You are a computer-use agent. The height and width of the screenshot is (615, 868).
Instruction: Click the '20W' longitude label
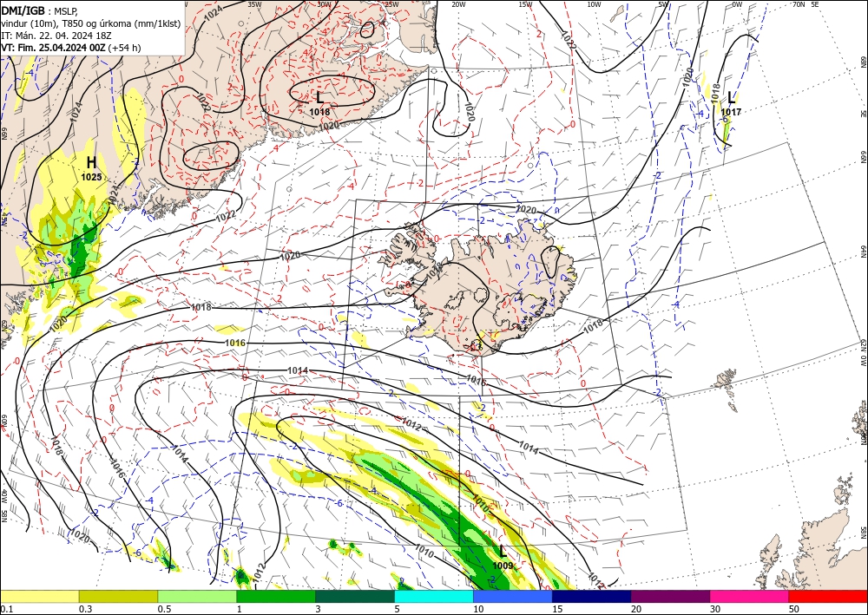pyautogui.click(x=458, y=3)
